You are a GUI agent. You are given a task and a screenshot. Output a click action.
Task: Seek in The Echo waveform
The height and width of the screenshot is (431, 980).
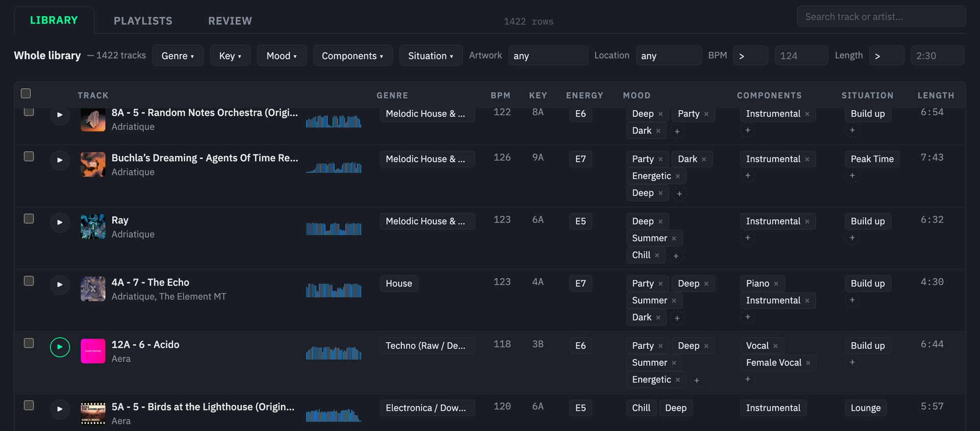(x=334, y=291)
